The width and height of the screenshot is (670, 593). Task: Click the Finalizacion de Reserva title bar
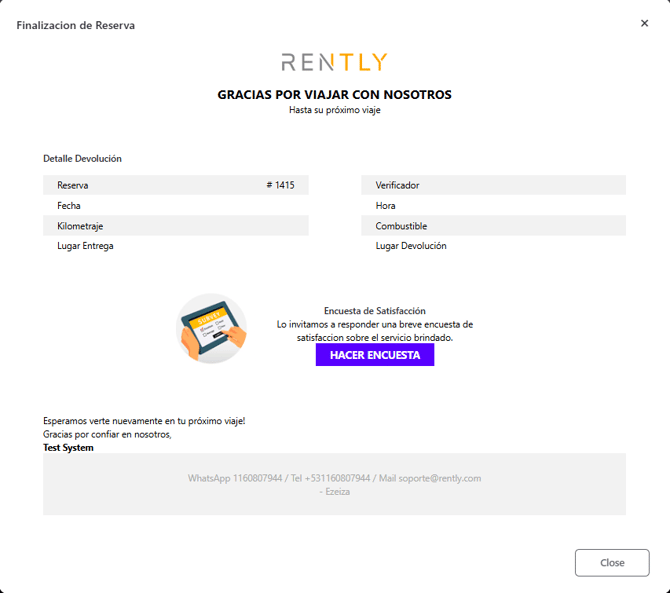point(76,25)
